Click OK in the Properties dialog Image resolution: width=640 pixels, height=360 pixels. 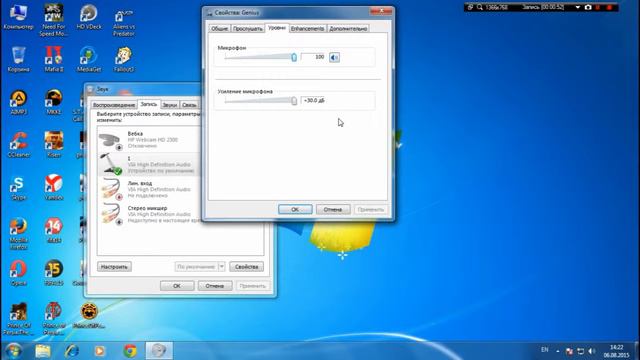(x=295, y=209)
